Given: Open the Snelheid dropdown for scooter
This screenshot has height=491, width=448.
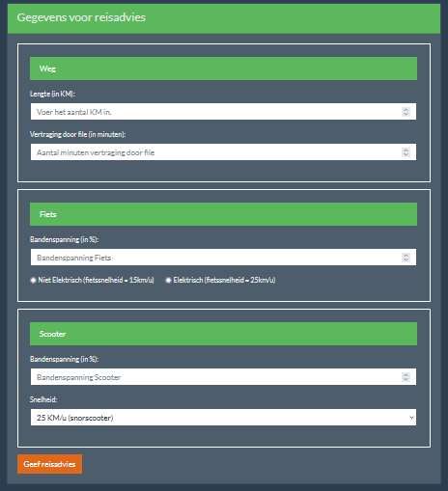Looking at the screenshot, I should pyautogui.click(x=223, y=418).
